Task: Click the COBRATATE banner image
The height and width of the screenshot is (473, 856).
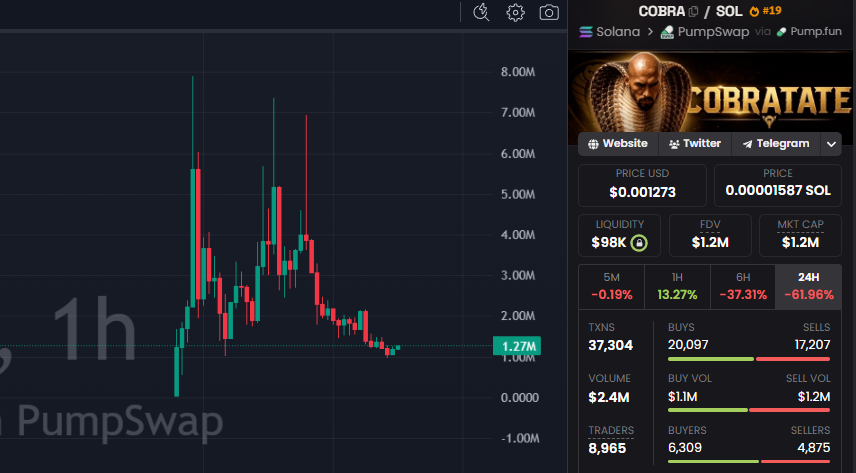Action: 710,92
